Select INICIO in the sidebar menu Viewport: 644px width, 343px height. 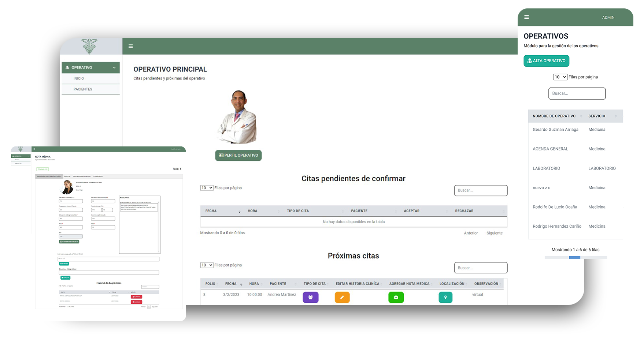click(x=79, y=78)
